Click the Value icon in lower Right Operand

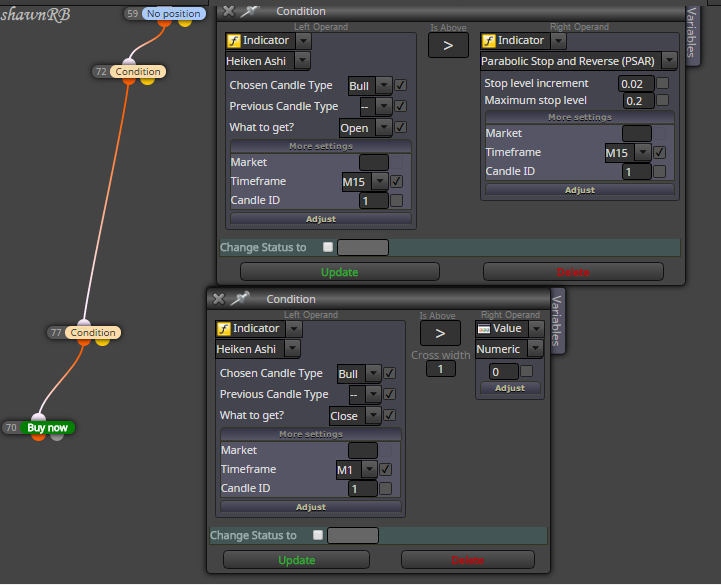click(x=484, y=329)
